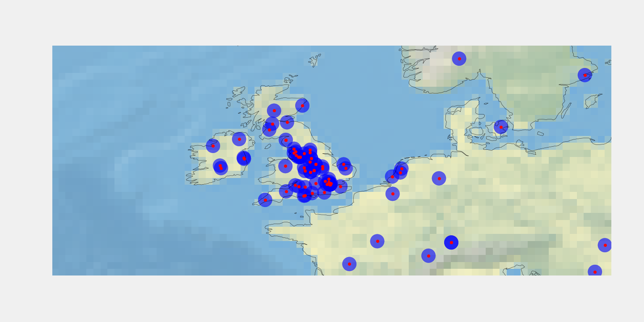Select the marker on Sweden's east coast
The image size is (644, 322).
(585, 75)
